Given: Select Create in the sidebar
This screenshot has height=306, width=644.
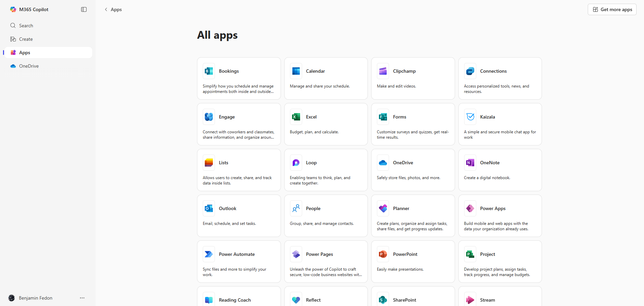Looking at the screenshot, I should [49, 39].
